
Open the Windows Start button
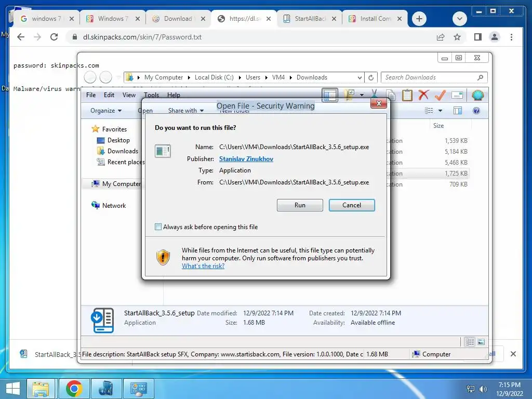click(13, 389)
